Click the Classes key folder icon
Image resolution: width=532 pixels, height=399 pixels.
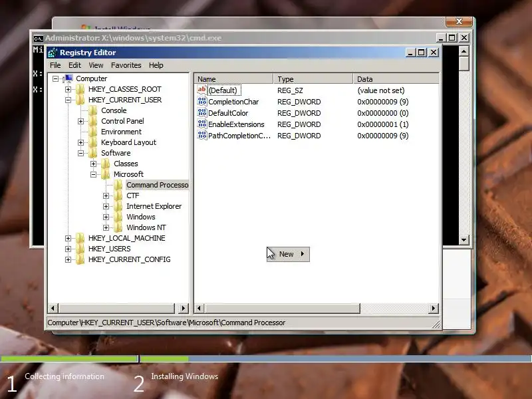[106, 164]
